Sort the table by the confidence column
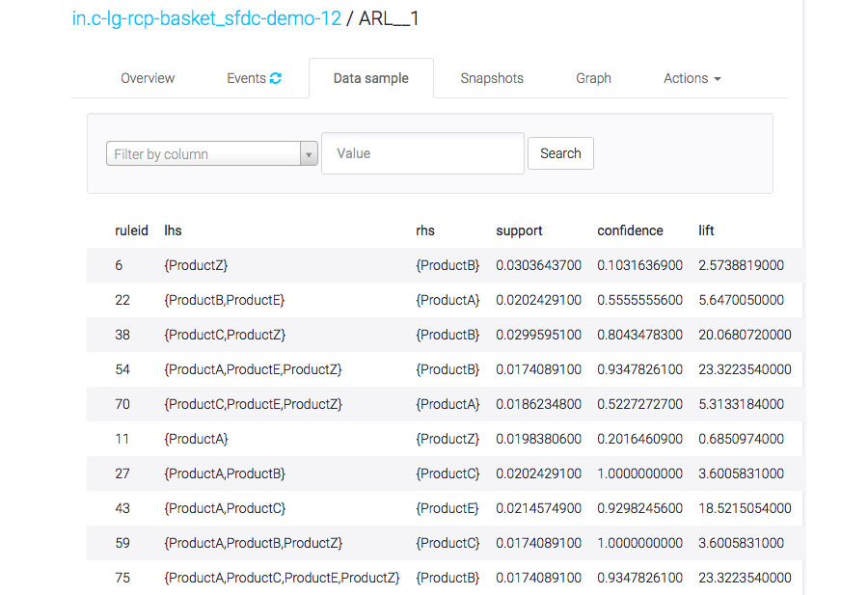This screenshot has height=595, width=868. click(630, 230)
